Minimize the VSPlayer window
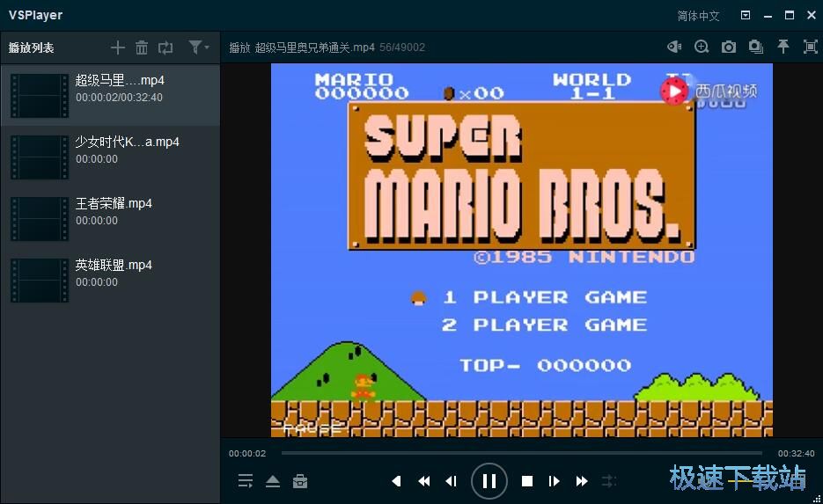 pyautogui.click(x=768, y=16)
